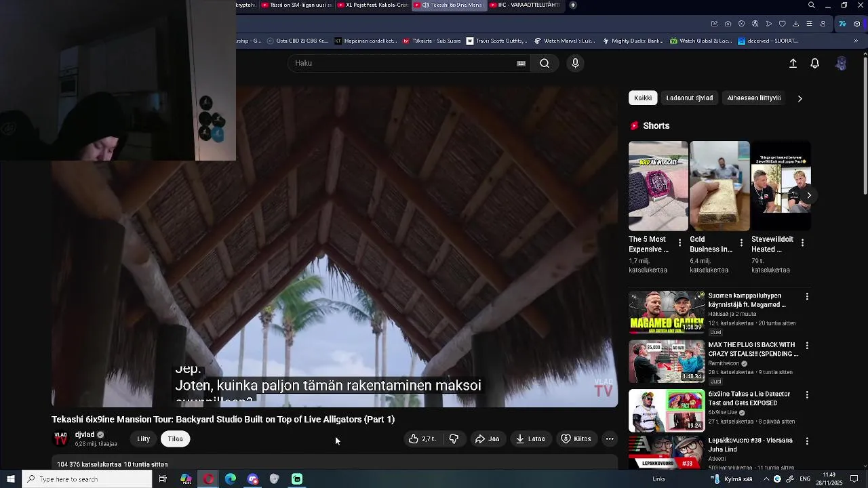Open a new browser tab with plus
The width and height of the screenshot is (868, 488).
(x=573, y=5)
